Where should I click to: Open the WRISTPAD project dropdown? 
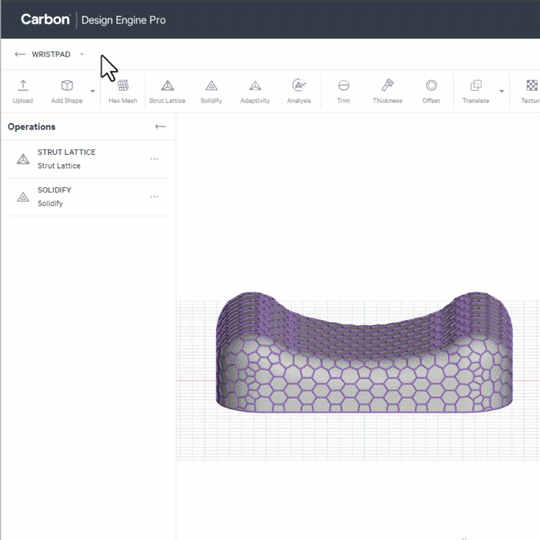pyautogui.click(x=82, y=54)
